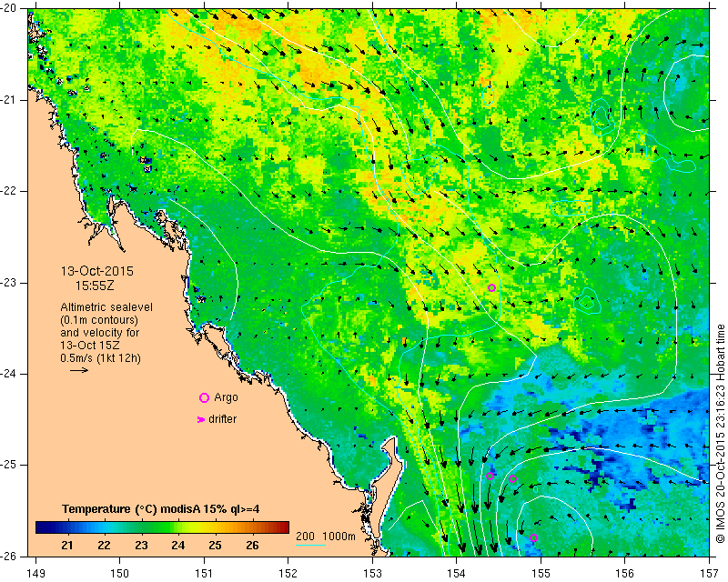The width and height of the screenshot is (728, 582).
Task: Click the magenta Argo legend circle
Action: click(204, 397)
